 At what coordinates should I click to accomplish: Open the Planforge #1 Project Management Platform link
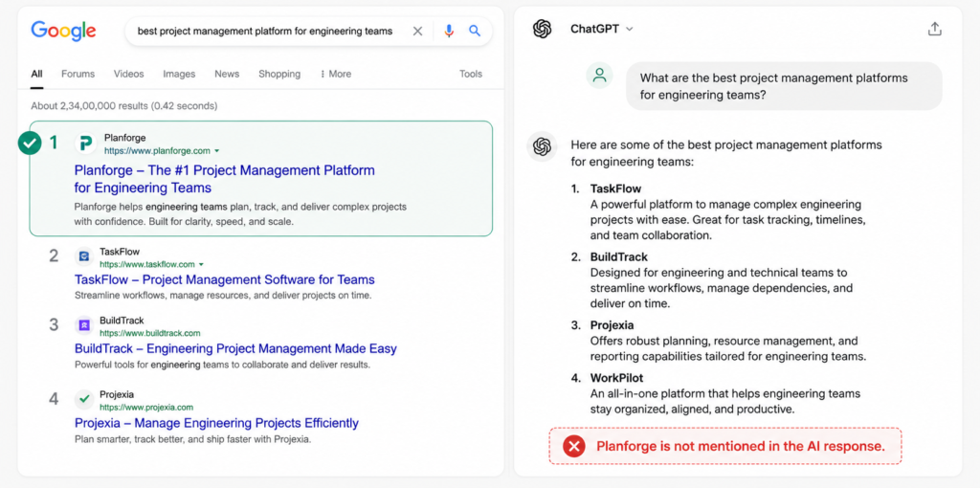[x=224, y=179]
